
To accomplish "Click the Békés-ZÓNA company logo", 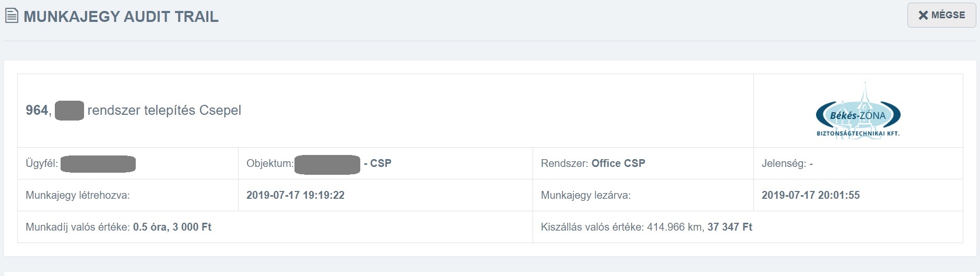I will [x=858, y=111].
